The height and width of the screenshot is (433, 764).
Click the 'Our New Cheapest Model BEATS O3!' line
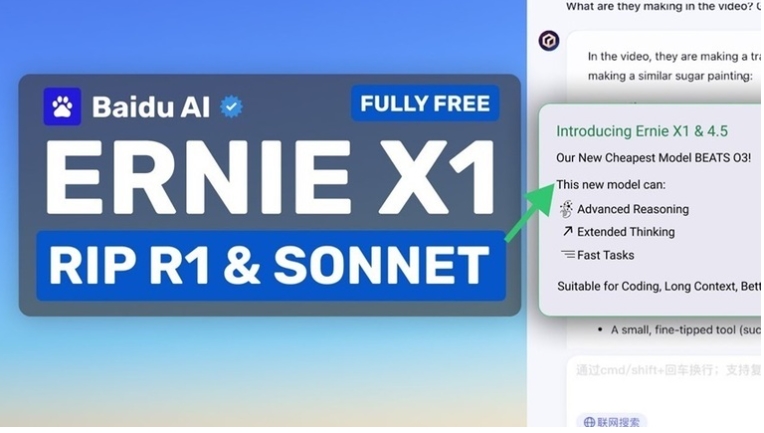(x=653, y=158)
